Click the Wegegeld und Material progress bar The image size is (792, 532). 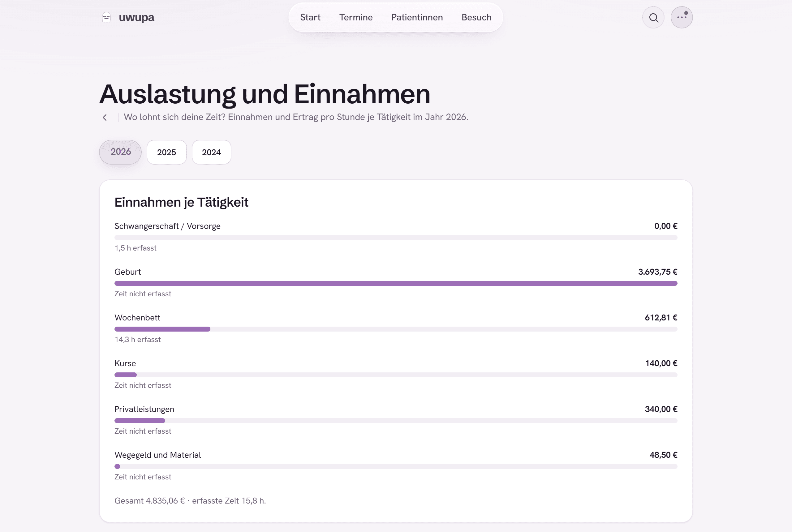[x=396, y=466]
